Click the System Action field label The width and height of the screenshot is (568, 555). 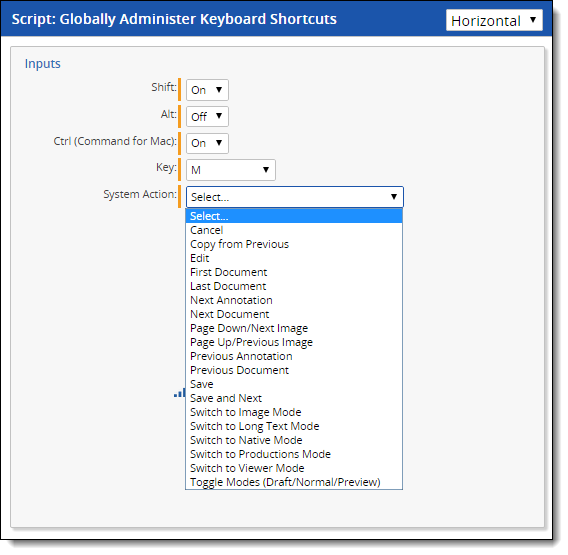point(140,194)
